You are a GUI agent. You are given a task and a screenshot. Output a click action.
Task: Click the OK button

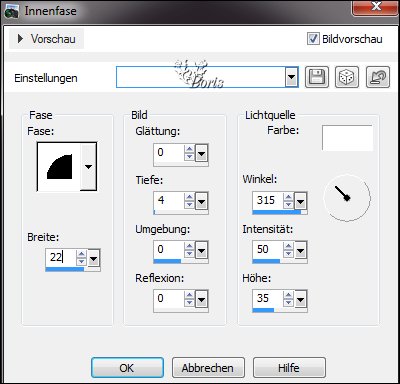coord(127,368)
